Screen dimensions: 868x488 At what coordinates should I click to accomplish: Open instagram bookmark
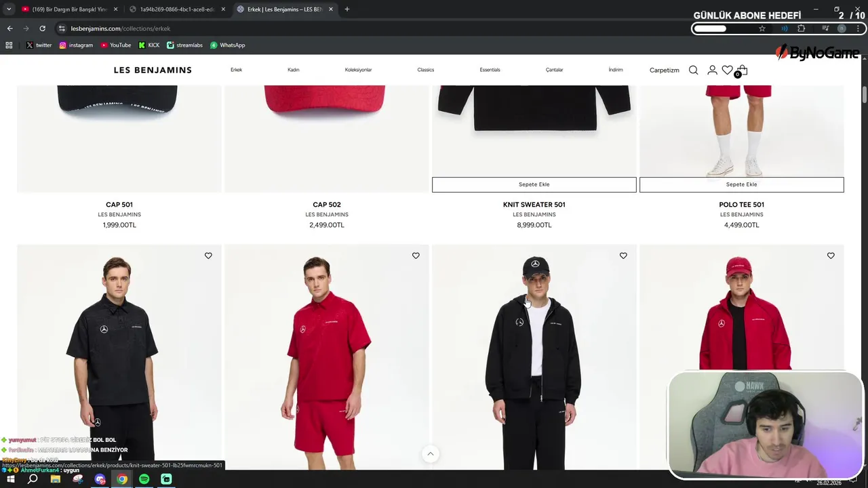coord(76,45)
